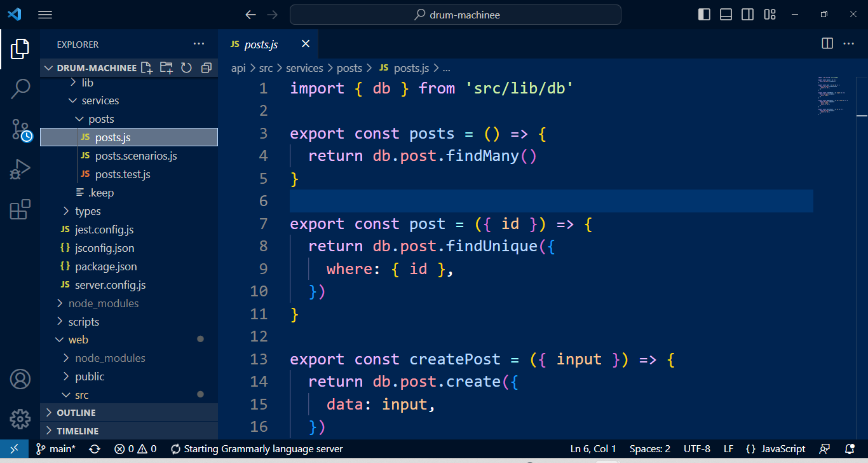Open package.json file
Screen dimensions: 868x463
coord(129,266)
